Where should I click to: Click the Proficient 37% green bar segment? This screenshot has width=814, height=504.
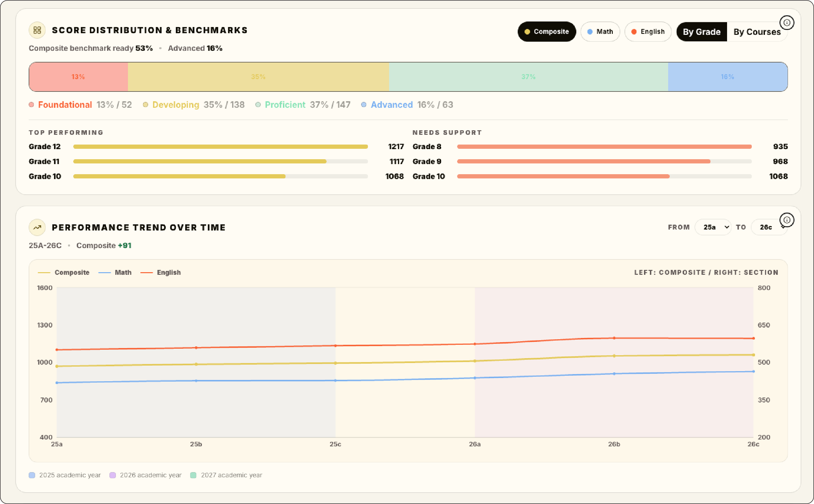[x=528, y=77]
